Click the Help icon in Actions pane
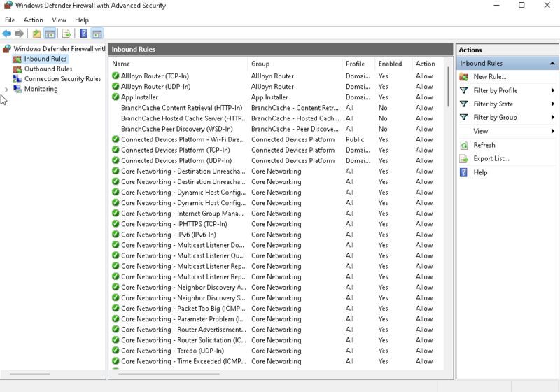Image resolution: width=560 pixels, height=392 pixels. pos(464,172)
